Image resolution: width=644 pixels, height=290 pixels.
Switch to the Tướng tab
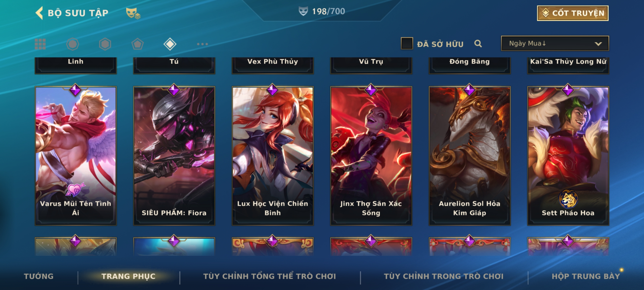(39, 276)
